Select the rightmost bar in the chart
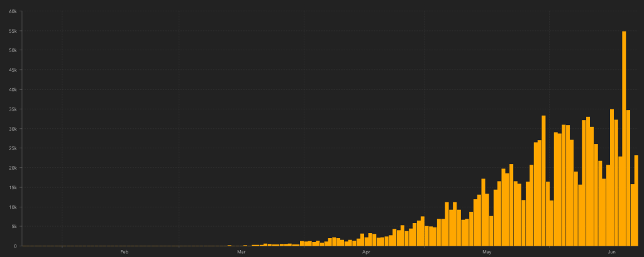 click(x=636, y=200)
